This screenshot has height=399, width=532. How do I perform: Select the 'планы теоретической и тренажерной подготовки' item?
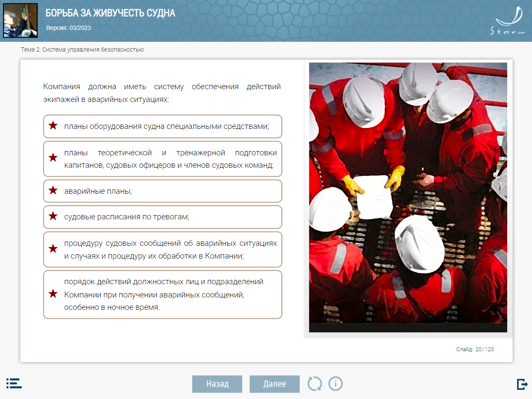click(x=163, y=159)
